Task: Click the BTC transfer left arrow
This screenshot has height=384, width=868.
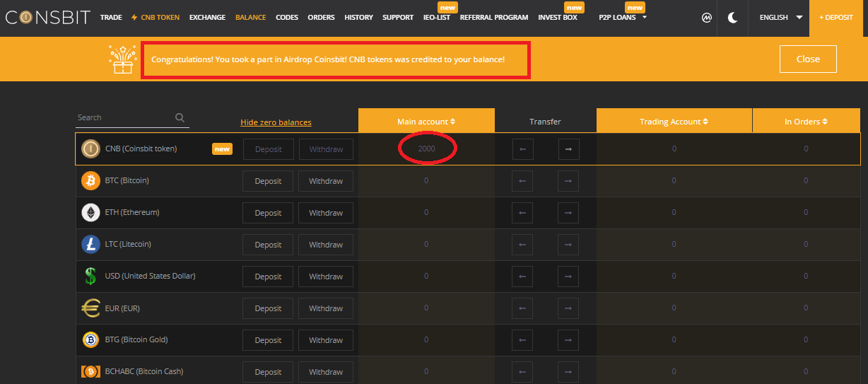Action: [x=522, y=181]
